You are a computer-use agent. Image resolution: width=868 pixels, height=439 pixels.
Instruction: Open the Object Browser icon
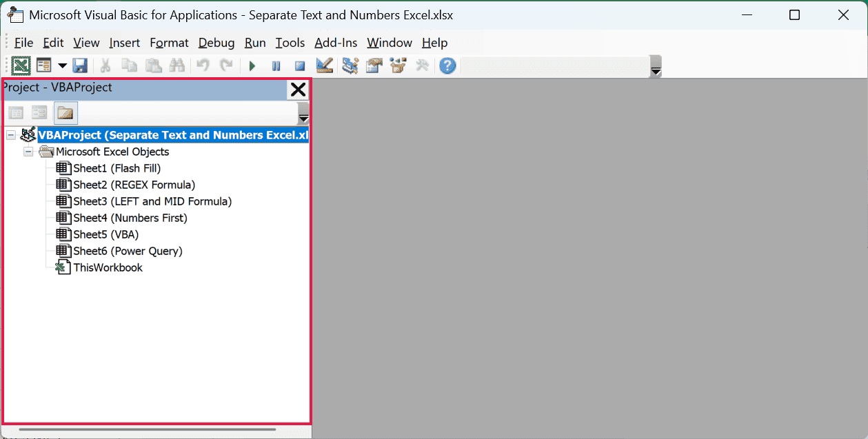pos(398,65)
